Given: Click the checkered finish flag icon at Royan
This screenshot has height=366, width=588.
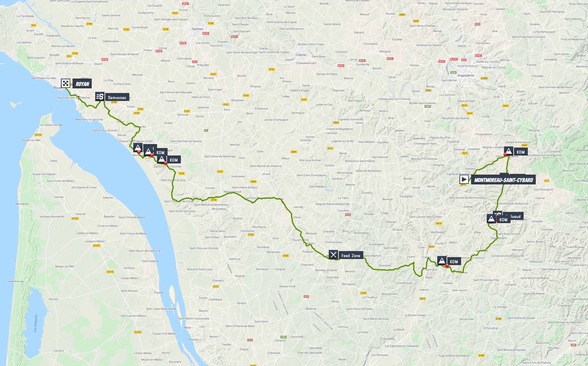Looking at the screenshot, I should (66, 83).
